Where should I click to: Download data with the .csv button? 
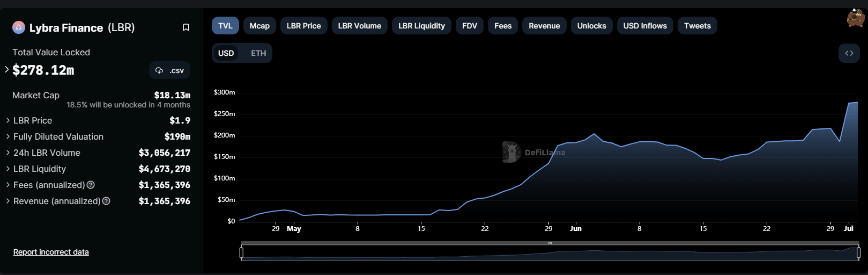tap(169, 70)
